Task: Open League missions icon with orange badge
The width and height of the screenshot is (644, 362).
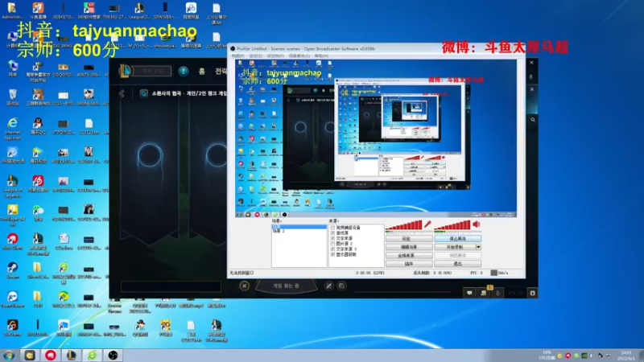Action: 484,292
